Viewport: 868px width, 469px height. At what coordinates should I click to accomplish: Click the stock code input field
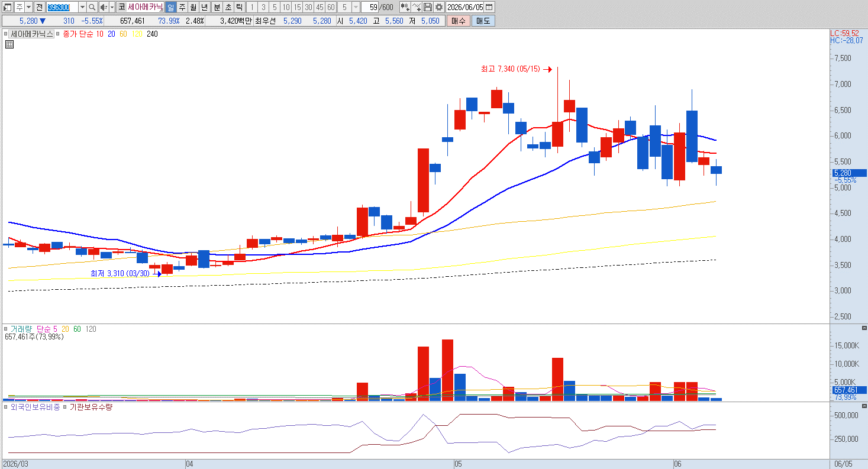pos(62,7)
